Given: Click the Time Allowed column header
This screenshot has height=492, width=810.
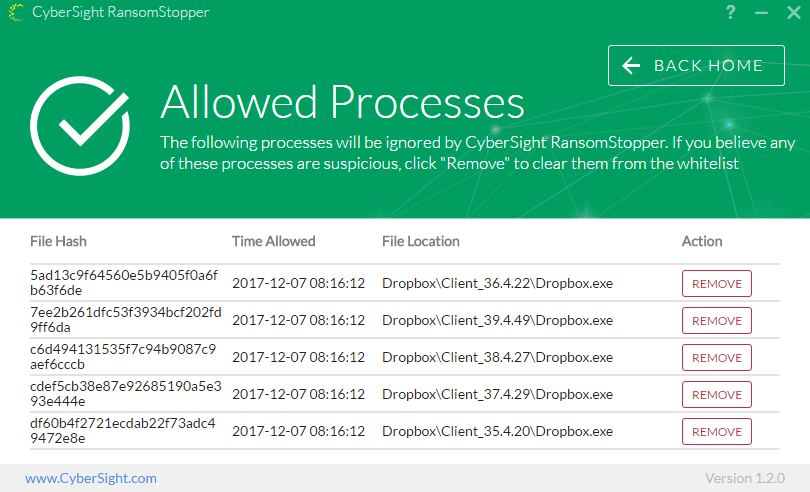Looking at the screenshot, I should coord(273,241).
